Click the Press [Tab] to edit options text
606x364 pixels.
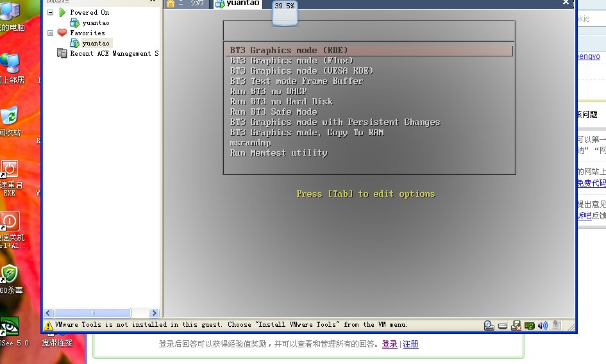coord(366,194)
